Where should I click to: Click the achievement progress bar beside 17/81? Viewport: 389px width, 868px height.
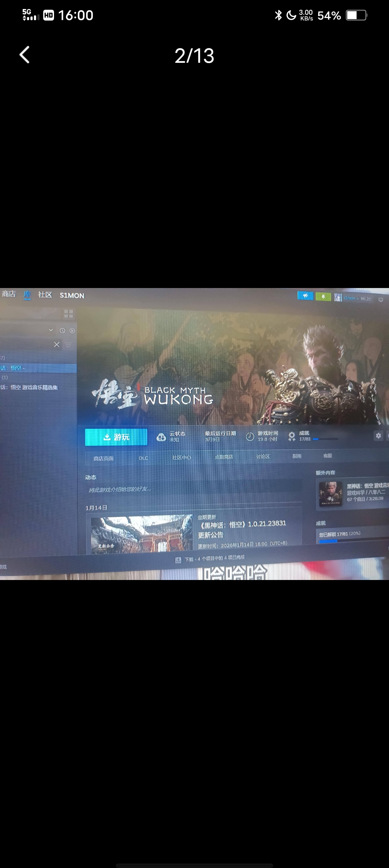pos(326,439)
